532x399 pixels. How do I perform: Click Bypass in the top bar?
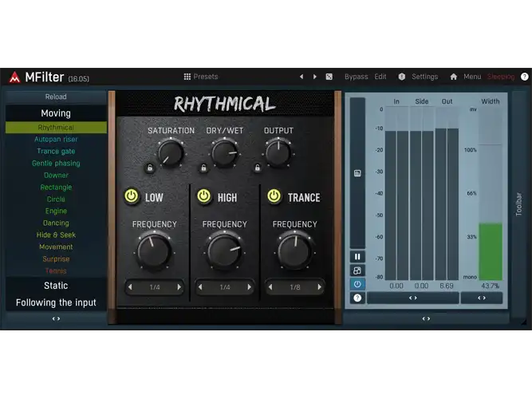pyautogui.click(x=357, y=77)
